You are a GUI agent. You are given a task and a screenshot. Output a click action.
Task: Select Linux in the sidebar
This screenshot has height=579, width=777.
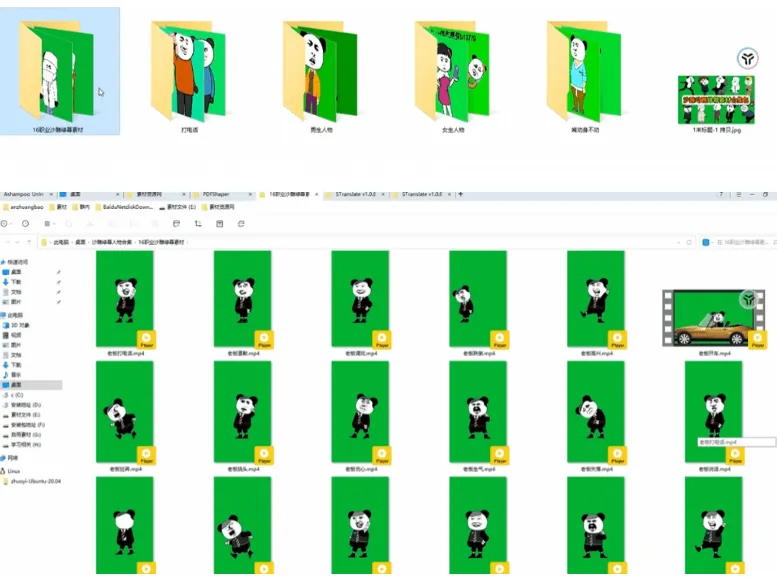coord(10,471)
